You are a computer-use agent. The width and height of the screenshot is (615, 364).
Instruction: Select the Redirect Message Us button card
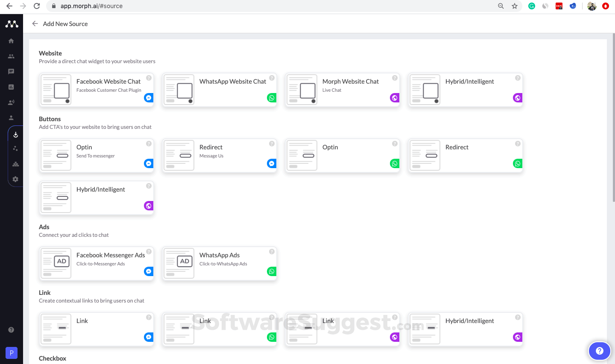[220, 155]
